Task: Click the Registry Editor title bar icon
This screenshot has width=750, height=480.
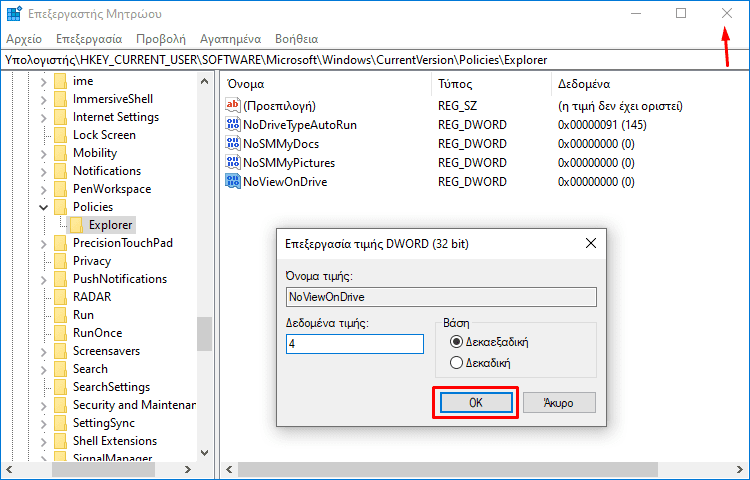Action: pos(14,13)
